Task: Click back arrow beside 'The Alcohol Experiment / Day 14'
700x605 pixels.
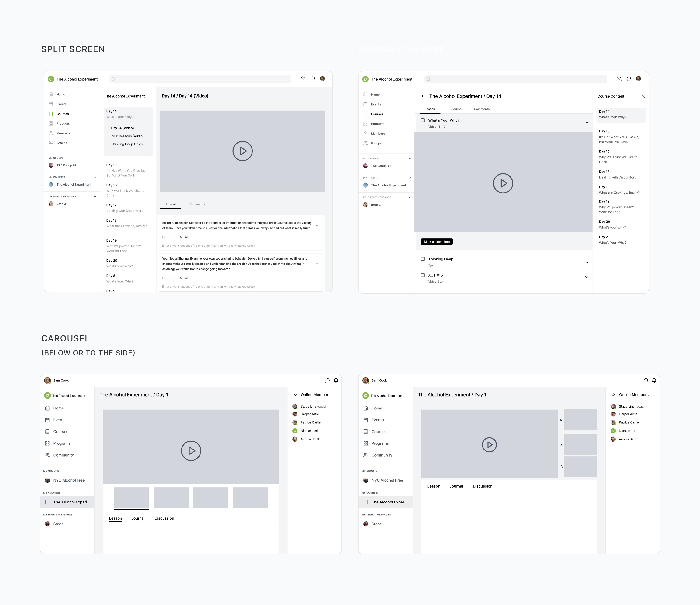Action: pyautogui.click(x=423, y=96)
